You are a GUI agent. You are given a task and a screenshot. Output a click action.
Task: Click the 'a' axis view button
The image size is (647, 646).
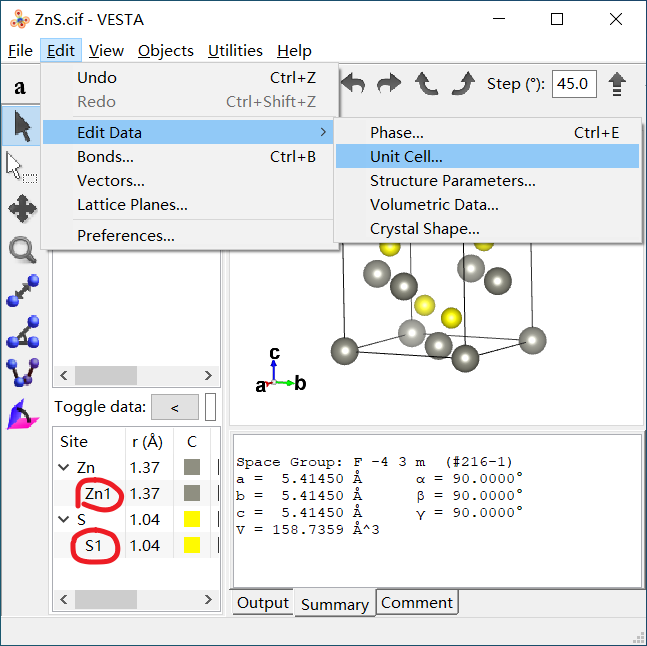(x=20, y=87)
